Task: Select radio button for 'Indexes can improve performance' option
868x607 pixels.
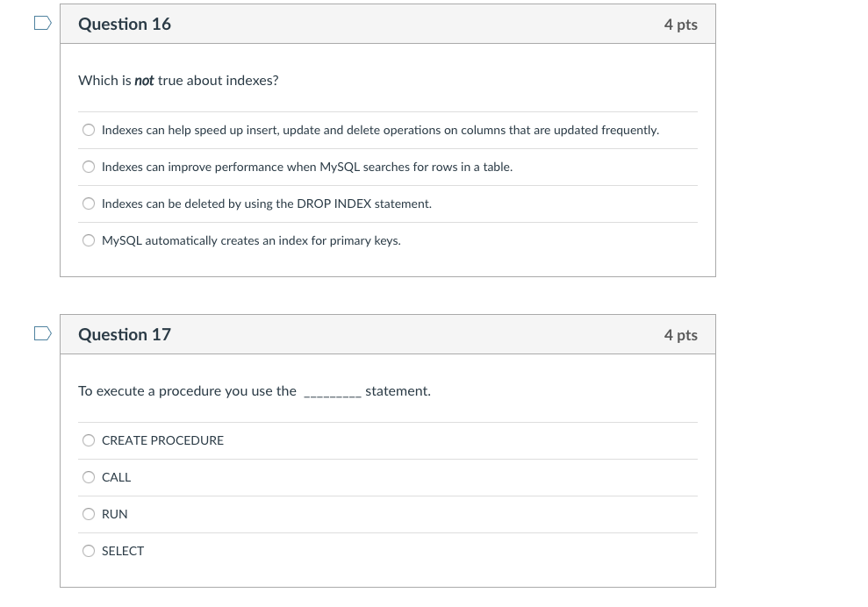Action: click(x=89, y=166)
